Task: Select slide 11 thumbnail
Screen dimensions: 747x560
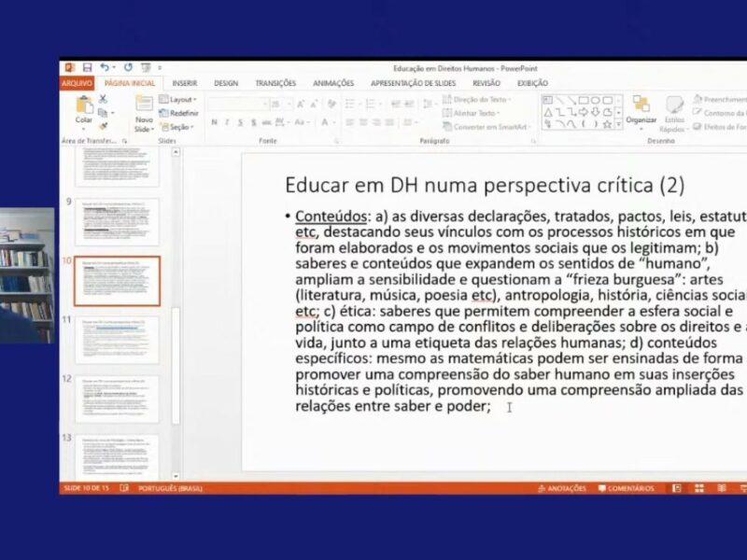Action: 117,340
